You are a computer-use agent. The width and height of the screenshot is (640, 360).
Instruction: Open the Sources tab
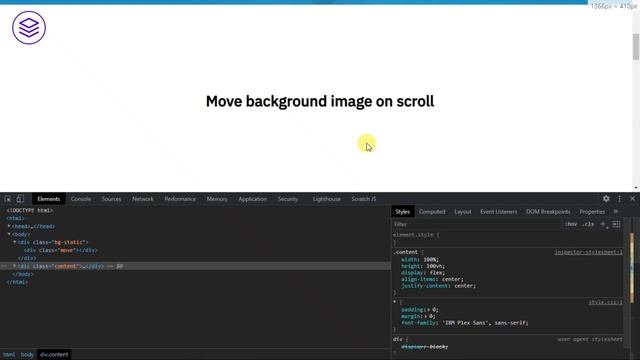click(x=111, y=199)
